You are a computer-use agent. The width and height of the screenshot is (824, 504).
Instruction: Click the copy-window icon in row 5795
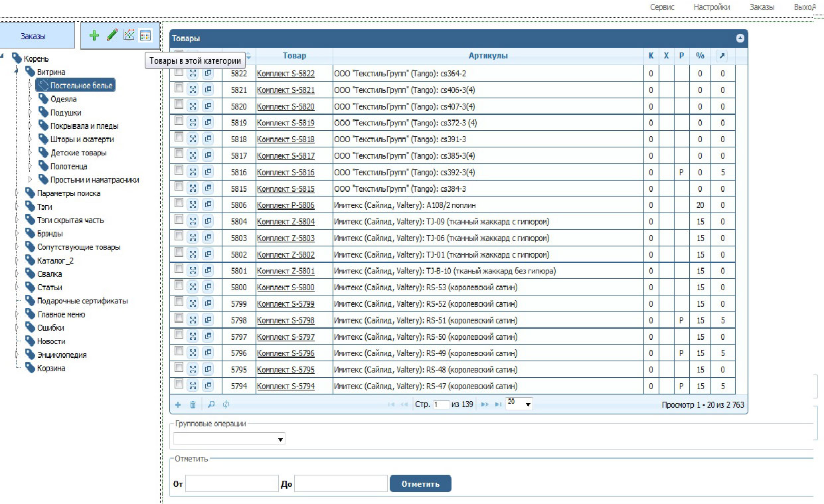[x=208, y=369]
